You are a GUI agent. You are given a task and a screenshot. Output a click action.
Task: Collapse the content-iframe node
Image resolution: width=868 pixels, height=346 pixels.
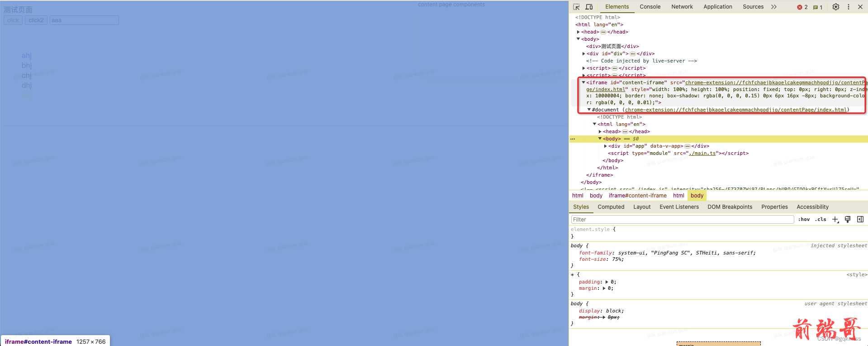point(583,82)
